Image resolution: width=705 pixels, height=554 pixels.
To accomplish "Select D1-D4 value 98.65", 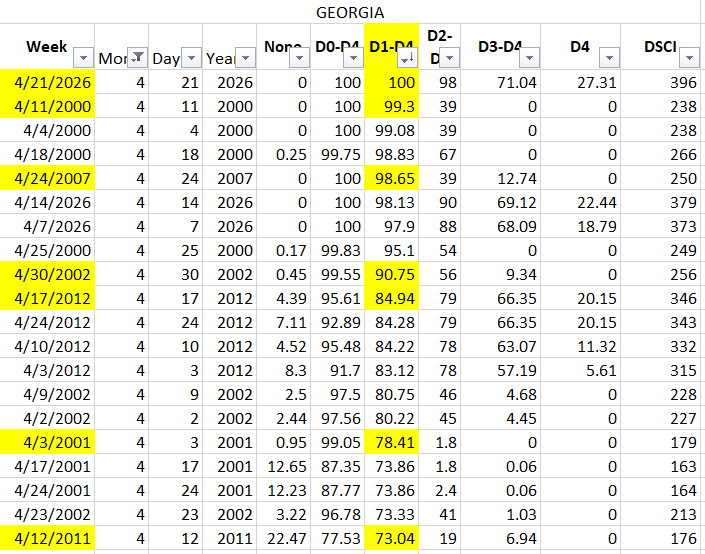I will point(392,178).
